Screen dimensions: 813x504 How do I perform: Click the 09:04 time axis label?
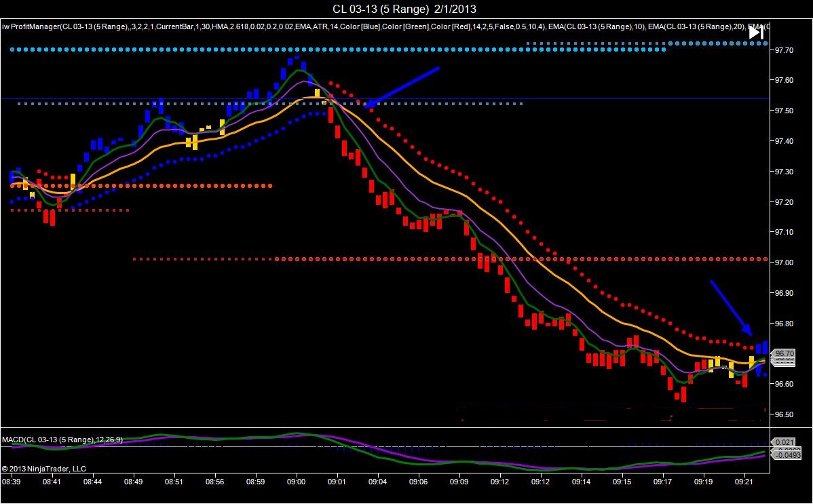[x=378, y=482]
